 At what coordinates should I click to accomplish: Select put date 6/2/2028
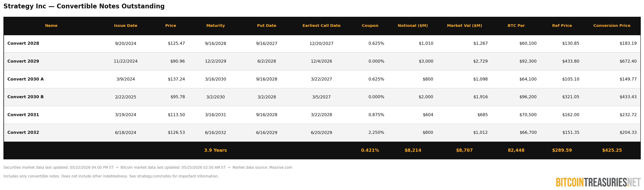[x=267, y=61]
